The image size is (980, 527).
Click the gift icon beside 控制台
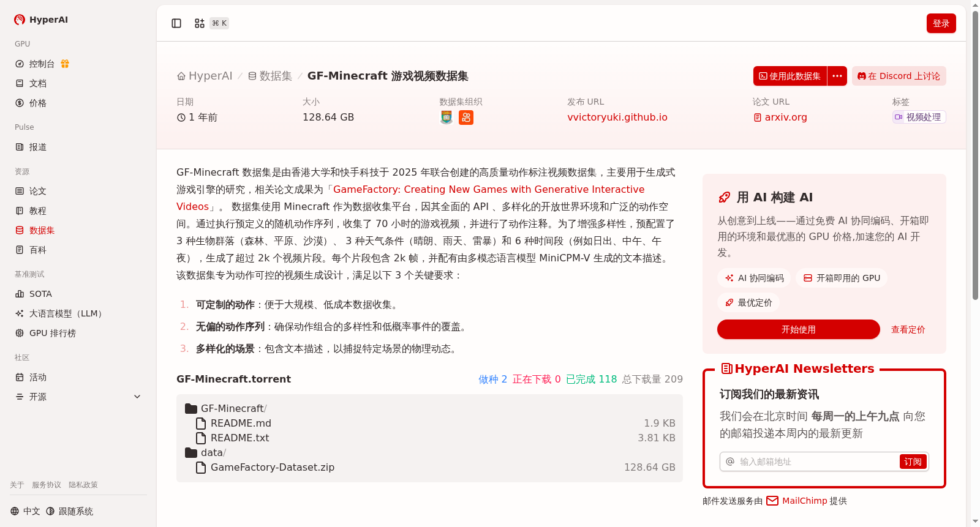(x=65, y=64)
